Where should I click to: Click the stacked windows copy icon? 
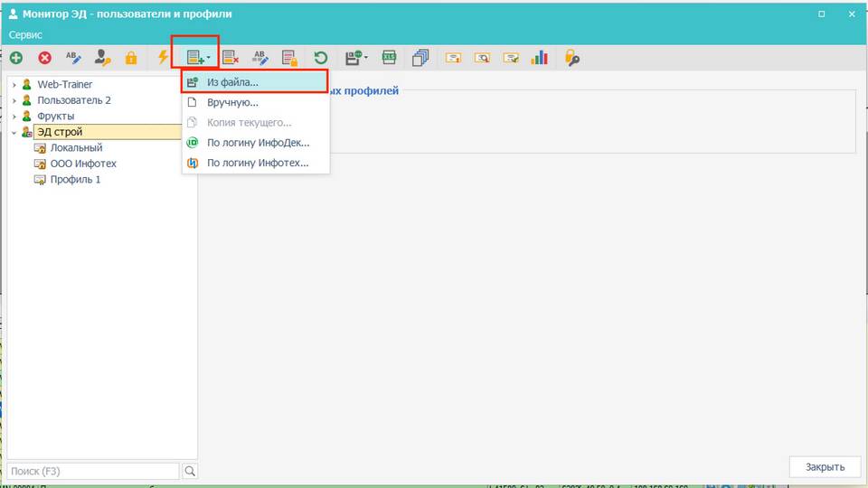point(420,58)
